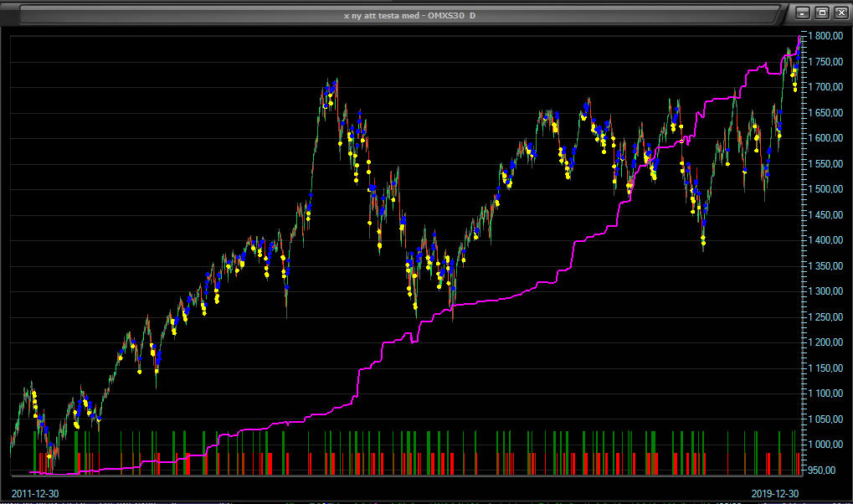Click the 1 200,00 price axis label
The height and width of the screenshot is (504, 853).
click(x=825, y=342)
